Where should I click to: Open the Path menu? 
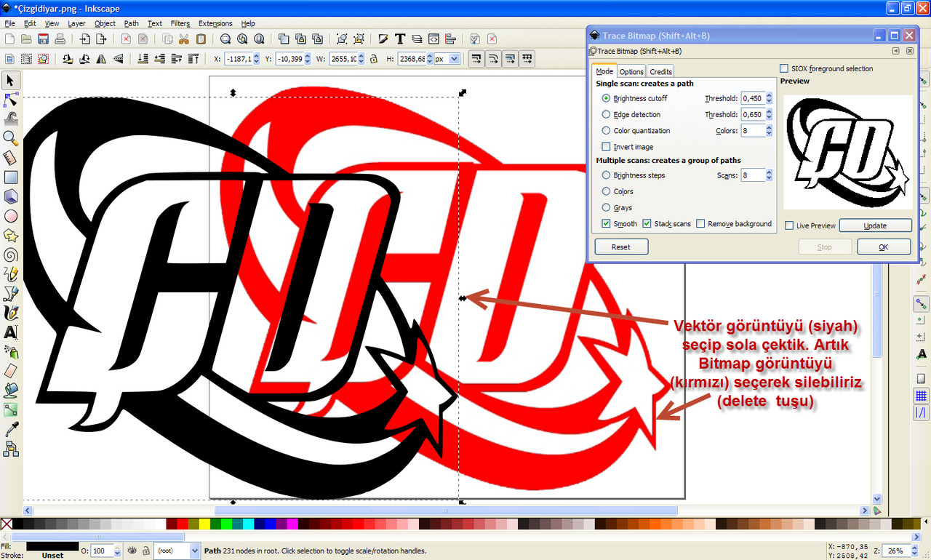pos(131,23)
